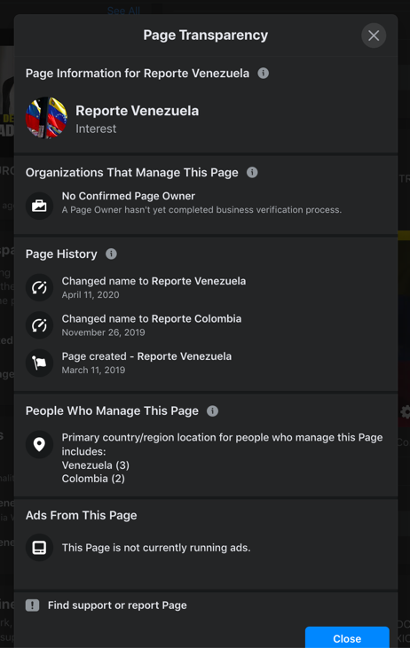Click name-change icon for April 11, 2020 entry
Screen dimensions: 410x648
click(39, 287)
